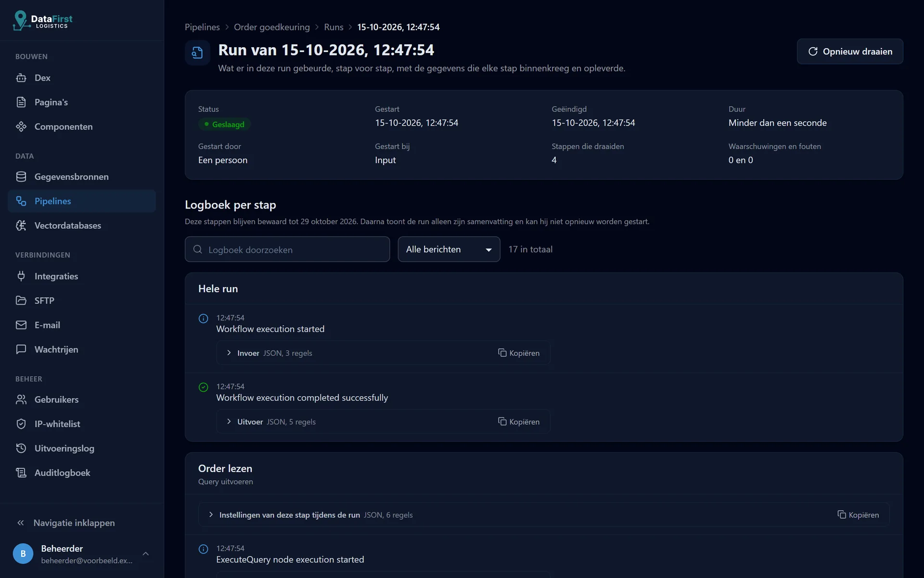Image resolution: width=924 pixels, height=578 pixels.
Task: Click the 'Workflow execution started' log message
Action: 270,329
